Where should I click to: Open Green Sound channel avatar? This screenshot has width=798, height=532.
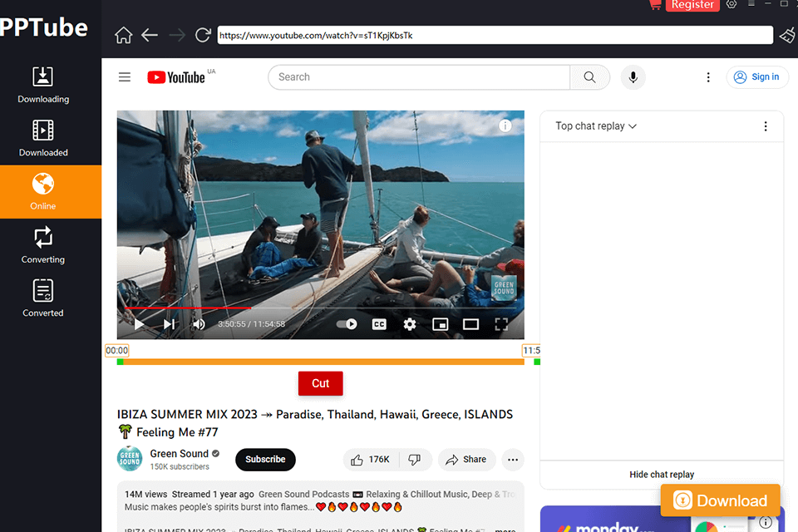coord(130,459)
